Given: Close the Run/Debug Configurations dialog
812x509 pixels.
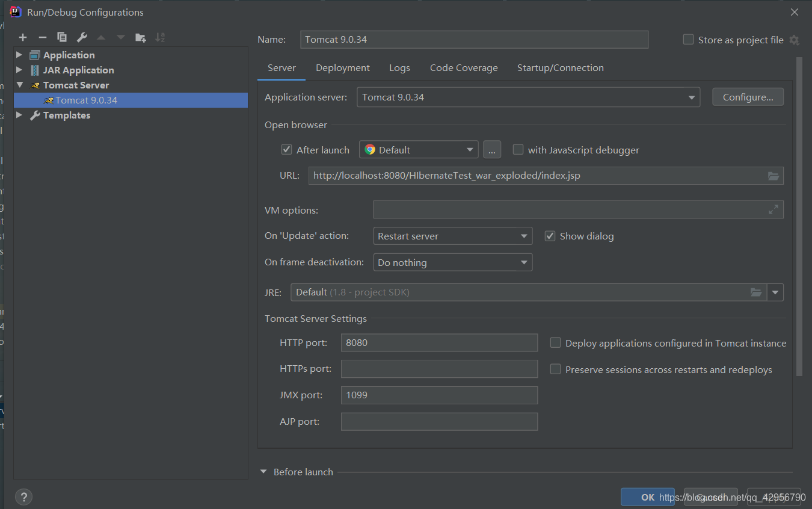Looking at the screenshot, I should click(x=795, y=12).
